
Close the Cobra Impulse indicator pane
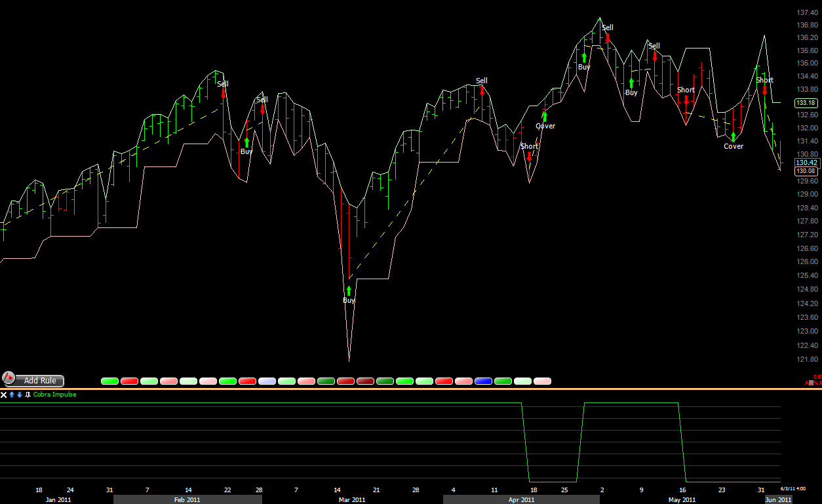3,395
